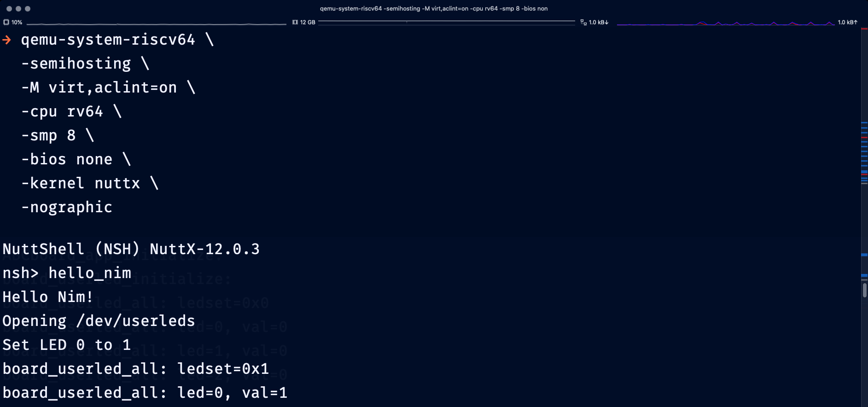Click the Hello Nim! output line

[48, 297]
